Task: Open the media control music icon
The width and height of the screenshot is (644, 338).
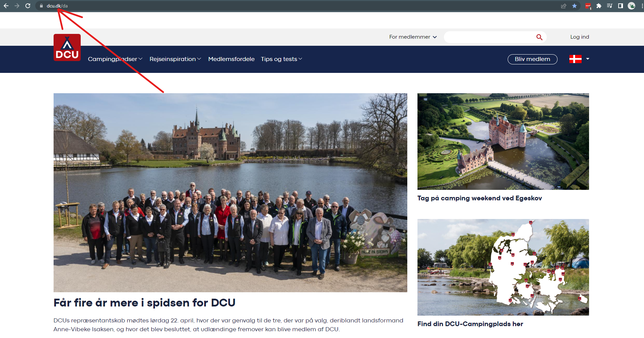Action: [610, 6]
